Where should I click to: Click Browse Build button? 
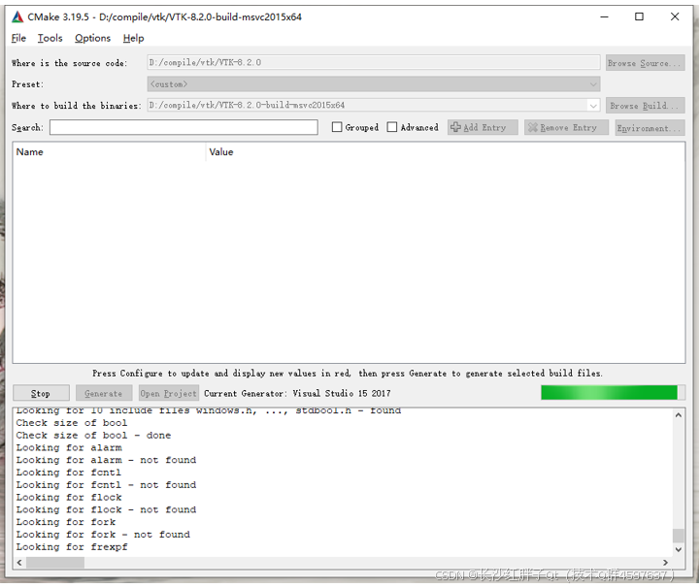645,106
